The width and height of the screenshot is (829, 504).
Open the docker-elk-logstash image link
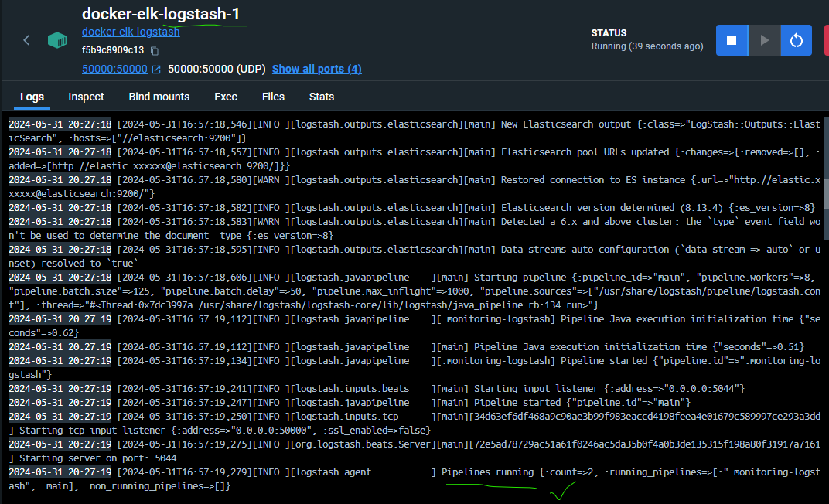coord(131,32)
